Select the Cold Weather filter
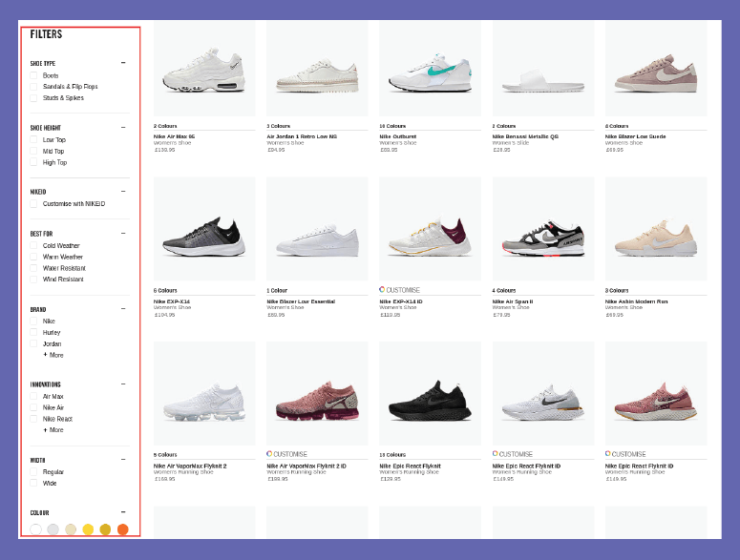740x560 pixels. click(33, 245)
